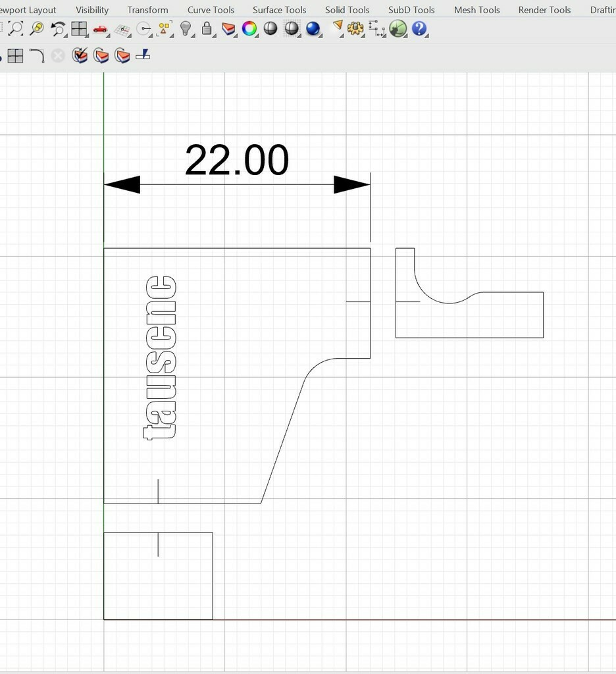Click the middle layer state icon in second row
This screenshot has height=674, width=616.
[101, 56]
